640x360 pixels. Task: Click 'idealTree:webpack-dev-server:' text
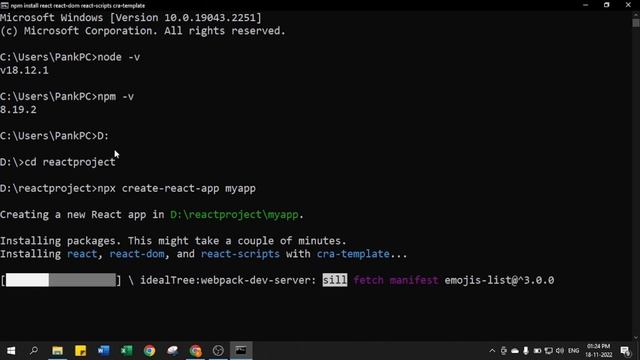click(x=228, y=280)
